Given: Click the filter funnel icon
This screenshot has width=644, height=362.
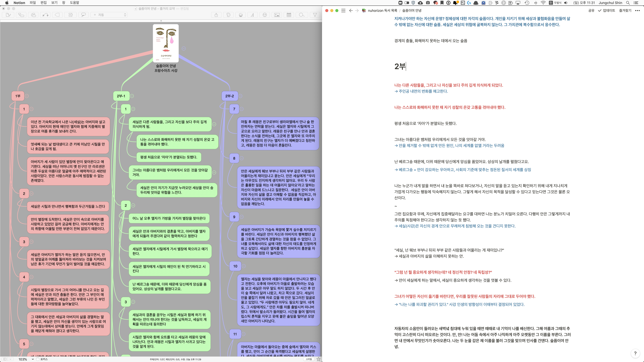Looking at the screenshot, I should tap(315, 15).
